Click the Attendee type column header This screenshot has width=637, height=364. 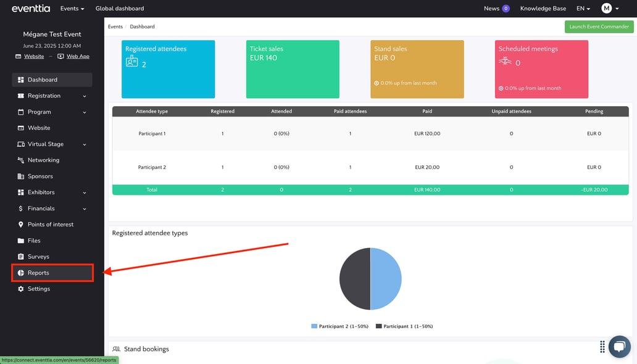tap(152, 111)
